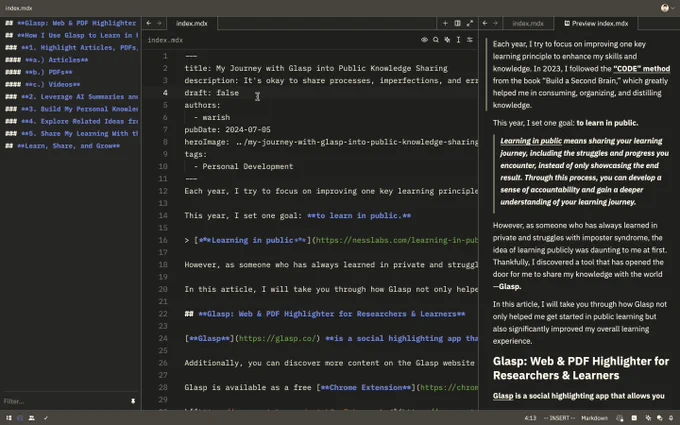Select outline item 4. Explore Related Ideas
680x425 pixels.
point(71,121)
